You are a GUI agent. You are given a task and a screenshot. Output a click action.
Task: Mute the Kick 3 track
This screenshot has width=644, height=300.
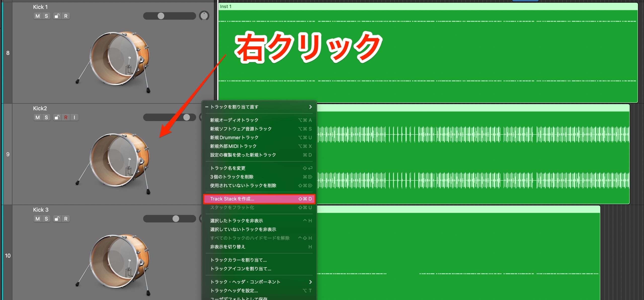click(x=37, y=219)
